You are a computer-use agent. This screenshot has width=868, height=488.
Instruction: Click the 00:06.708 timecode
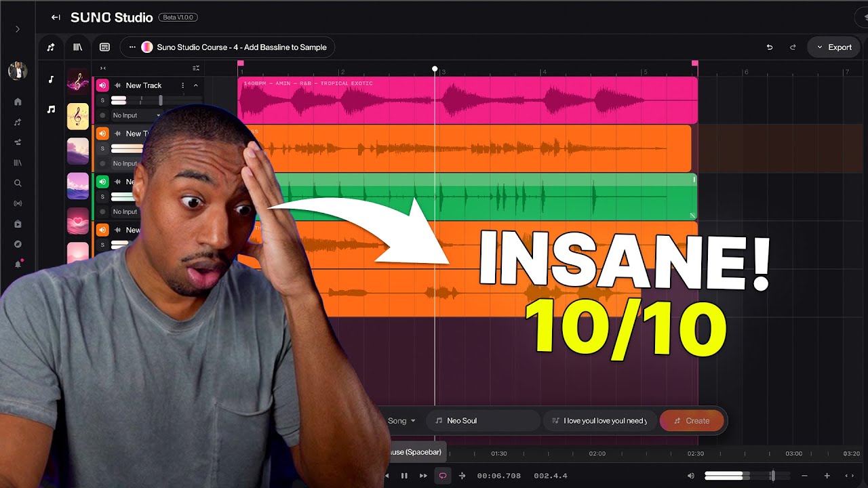pos(499,476)
